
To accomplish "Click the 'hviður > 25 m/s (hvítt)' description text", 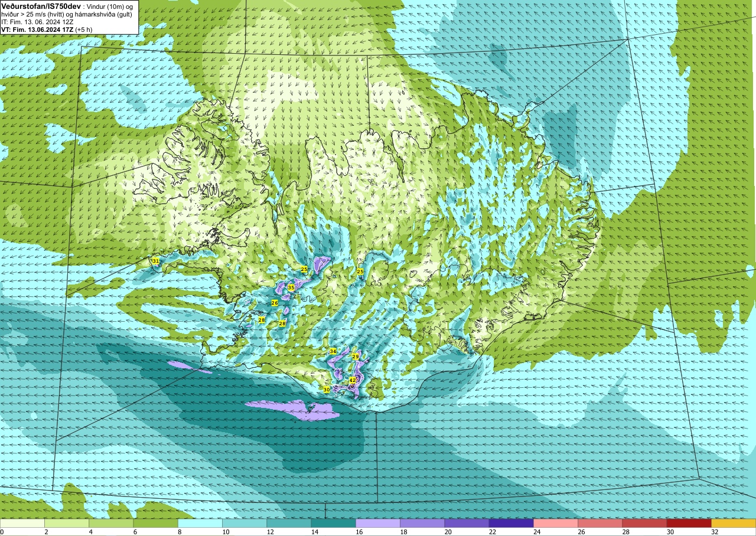I will 35,14.
